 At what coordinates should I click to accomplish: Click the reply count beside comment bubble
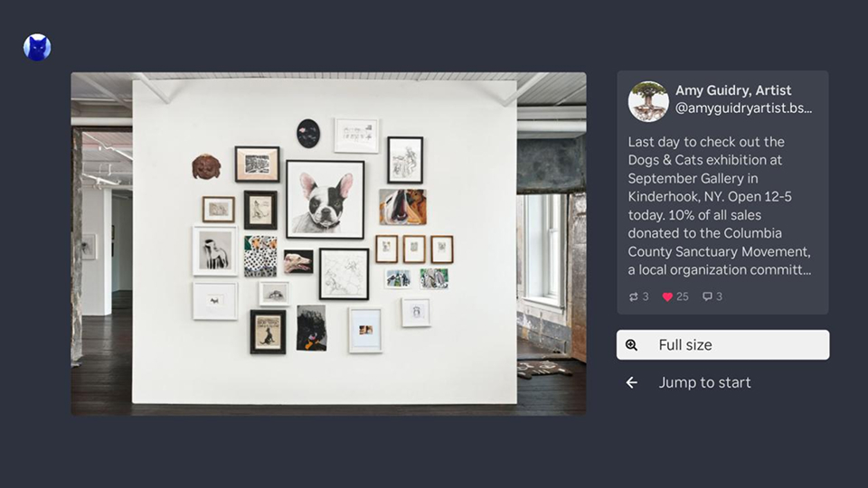(x=719, y=296)
